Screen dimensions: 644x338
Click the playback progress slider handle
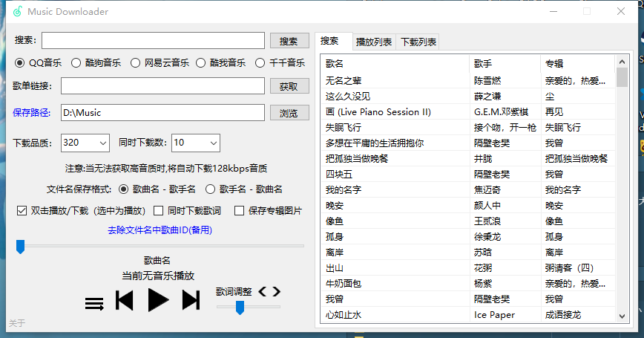coord(20,247)
